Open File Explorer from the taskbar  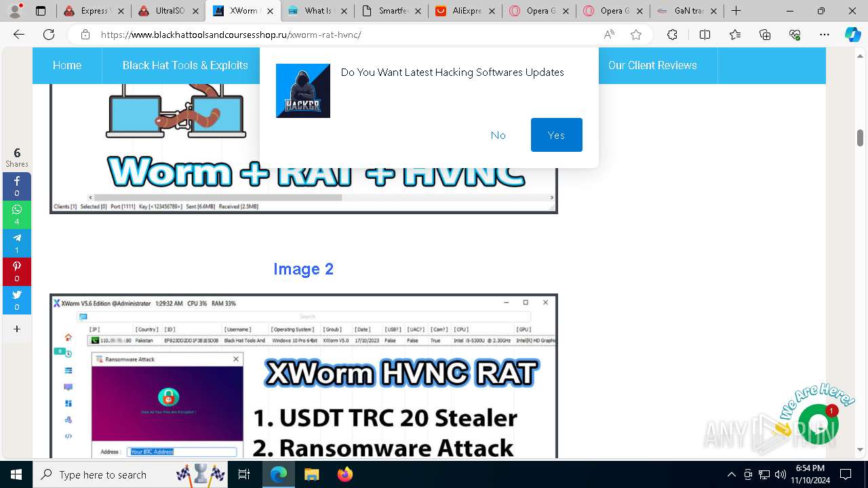pyautogui.click(x=311, y=474)
